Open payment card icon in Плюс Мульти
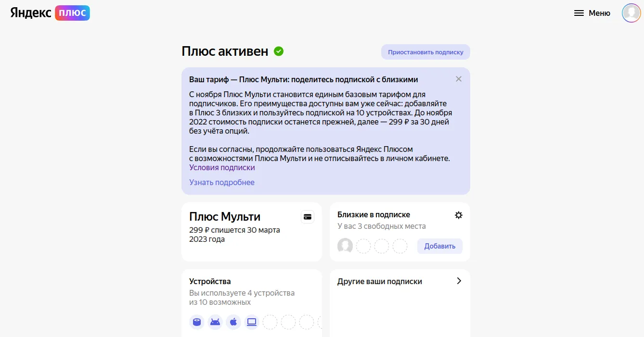 coord(308,217)
